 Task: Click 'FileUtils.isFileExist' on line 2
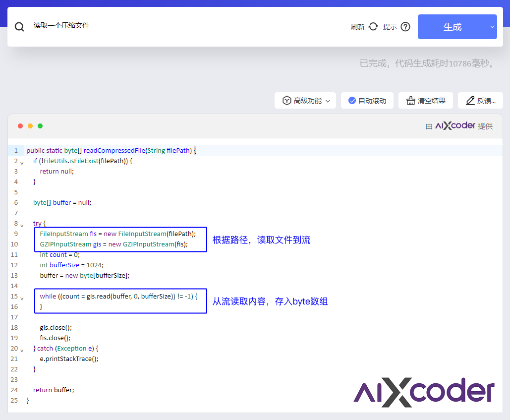pos(70,161)
